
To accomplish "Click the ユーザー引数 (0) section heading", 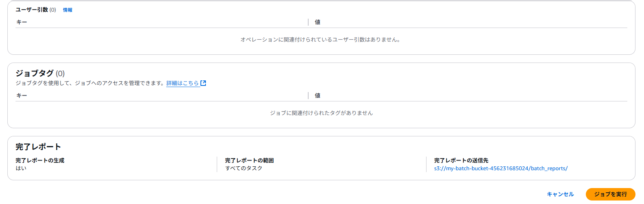I will [x=36, y=10].
